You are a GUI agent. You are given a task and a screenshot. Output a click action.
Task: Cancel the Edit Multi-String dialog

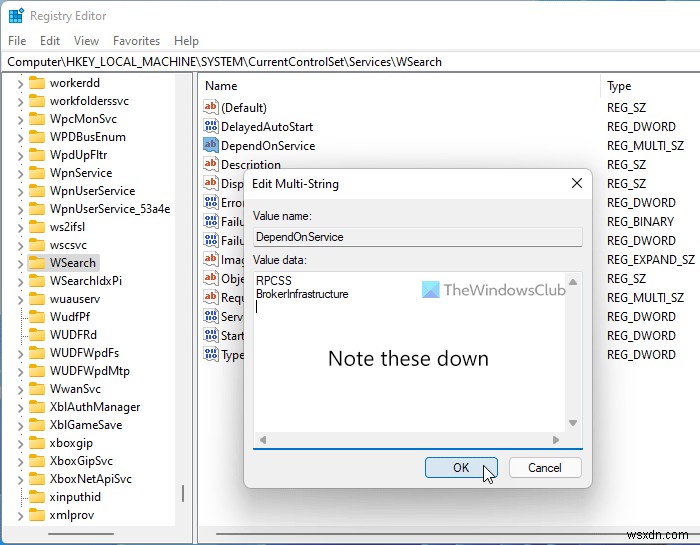pos(545,467)
